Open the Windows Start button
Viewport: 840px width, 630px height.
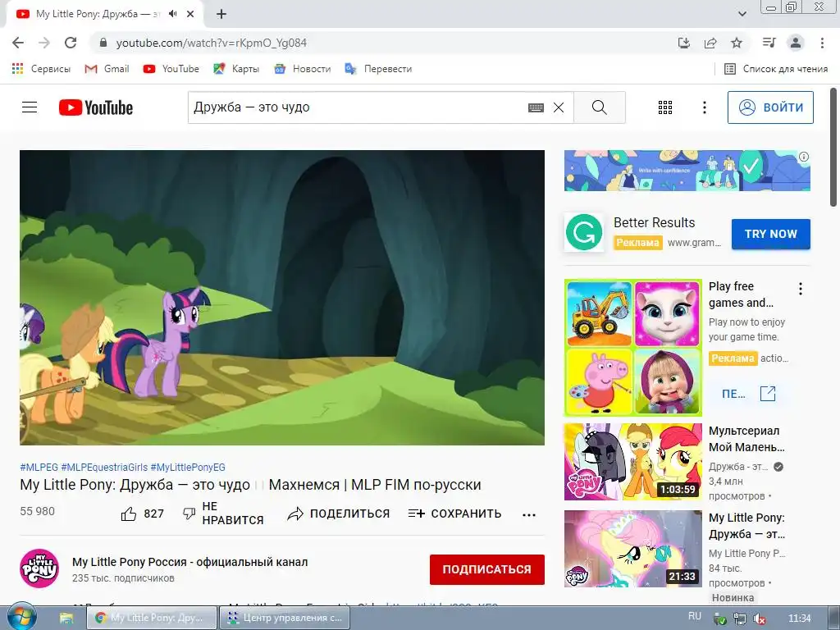coord(21,617)
